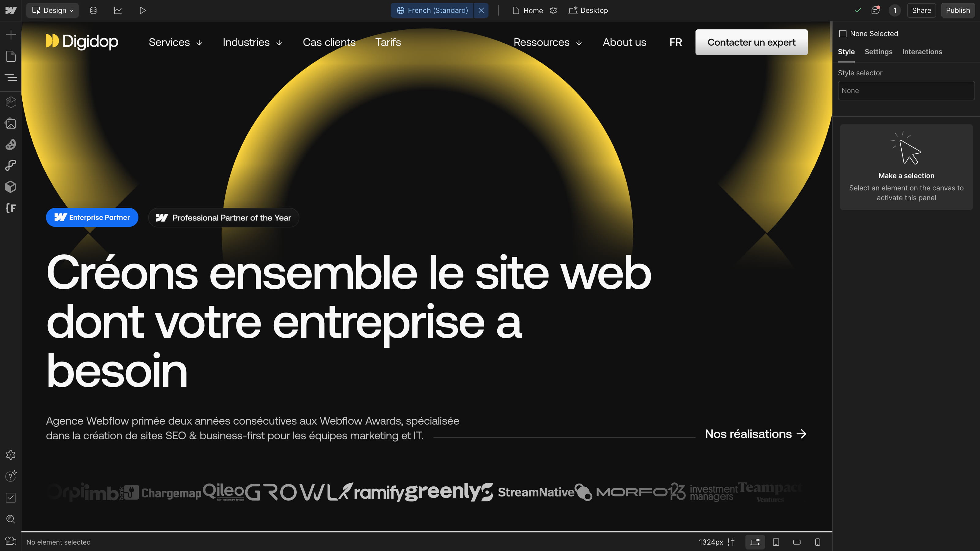The width and height of the screenshot is (980, 551).
Task: Close the French (Standard) locale view
Action: 481,10
